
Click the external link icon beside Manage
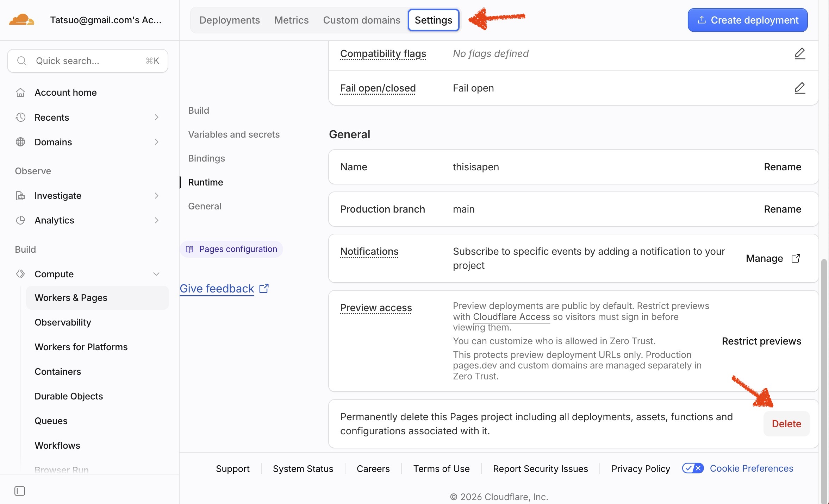coord(796,258)
